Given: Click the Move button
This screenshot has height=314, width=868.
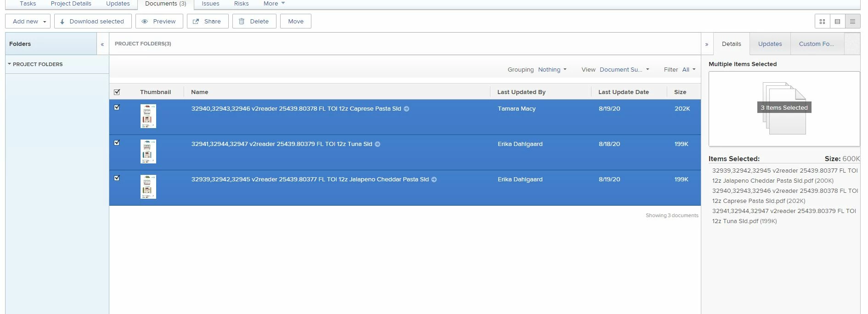Looking at the screenshot, I should pos(296,21).
